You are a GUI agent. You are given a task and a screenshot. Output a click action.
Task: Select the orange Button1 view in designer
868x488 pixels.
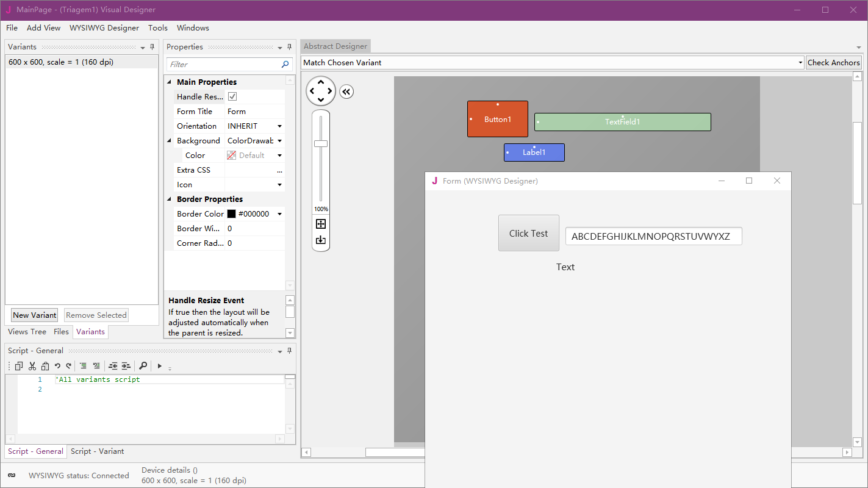tap(498, 119)
